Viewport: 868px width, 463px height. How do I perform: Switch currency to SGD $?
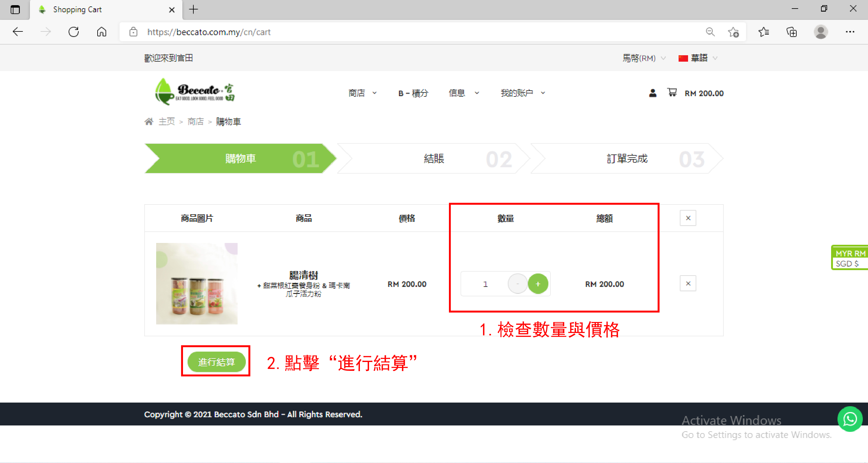click(x=847, y=264)
